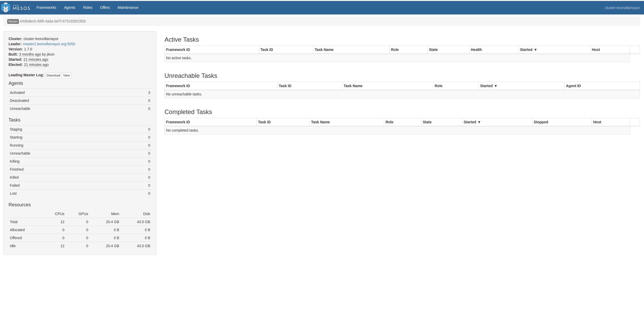The width and height of the screenshot is (644, 333).
Task: Click Started '21 minutes ago' timestamp
Action: pyautogui.click(x=36, y=59)
